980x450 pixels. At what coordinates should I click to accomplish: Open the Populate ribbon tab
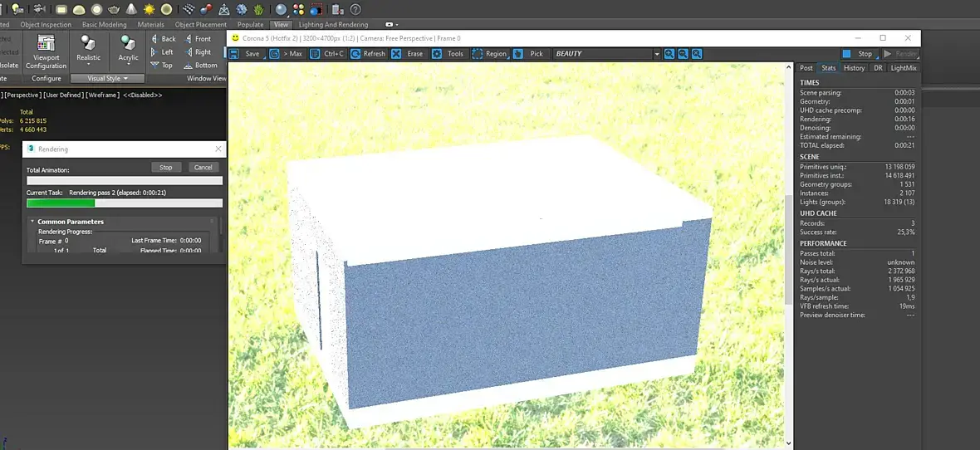click(x=250, y=25)
